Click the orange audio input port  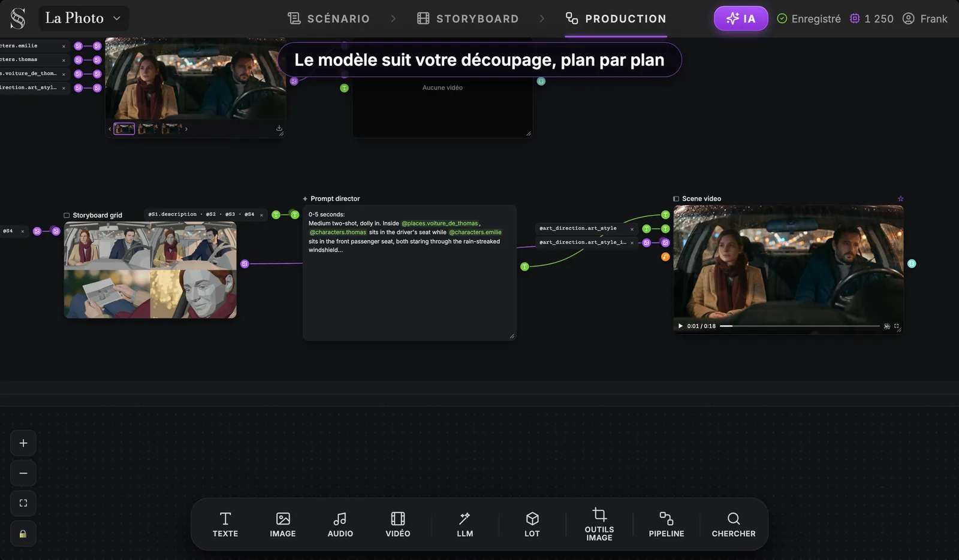[x=665, y=257]
